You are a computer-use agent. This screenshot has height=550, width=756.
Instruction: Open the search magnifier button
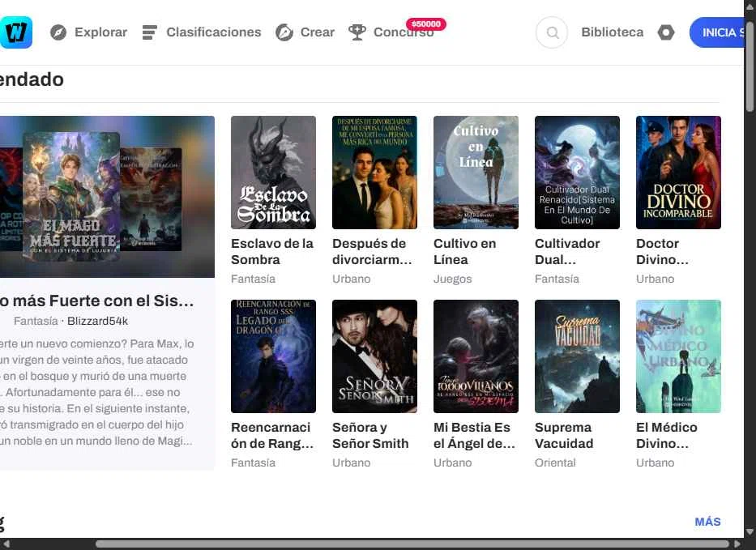[x=552, y=32]
